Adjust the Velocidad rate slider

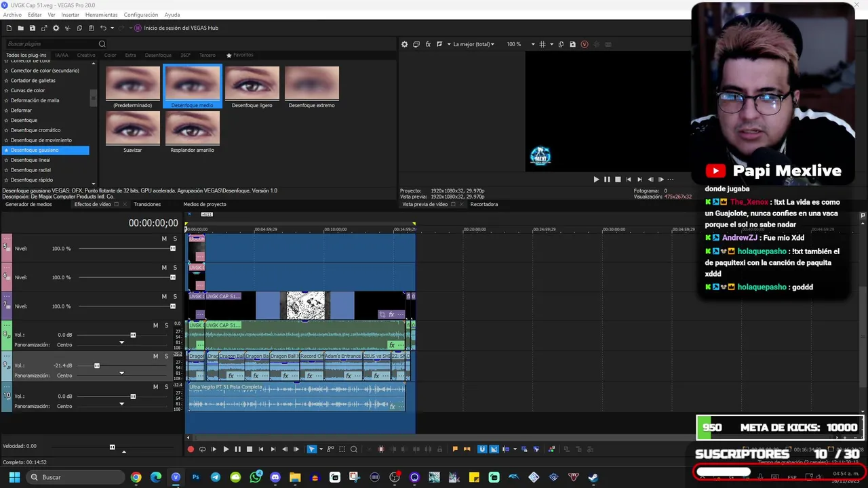(112, 447)
